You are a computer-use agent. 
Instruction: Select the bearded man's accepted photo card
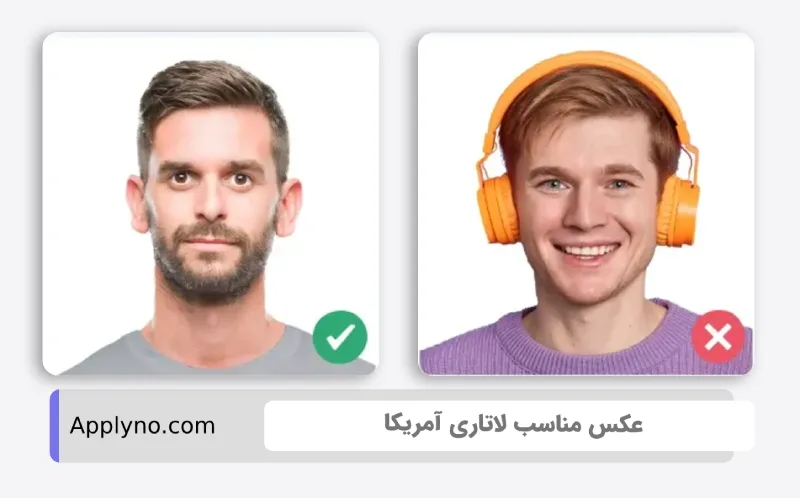pos(211,204)
